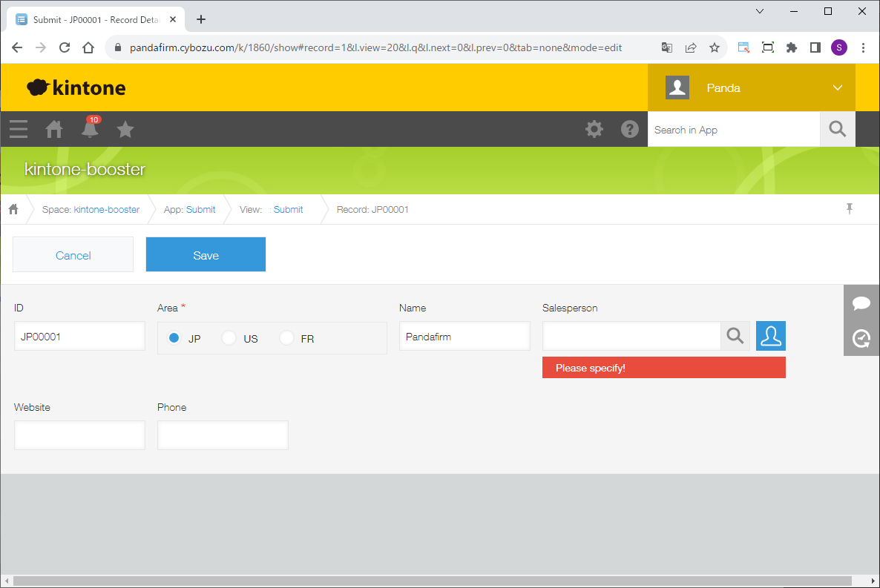Pin the breadcrumb bar with pushpin
The width and height of the screenshot is (880, 588).
click(850, 209)
